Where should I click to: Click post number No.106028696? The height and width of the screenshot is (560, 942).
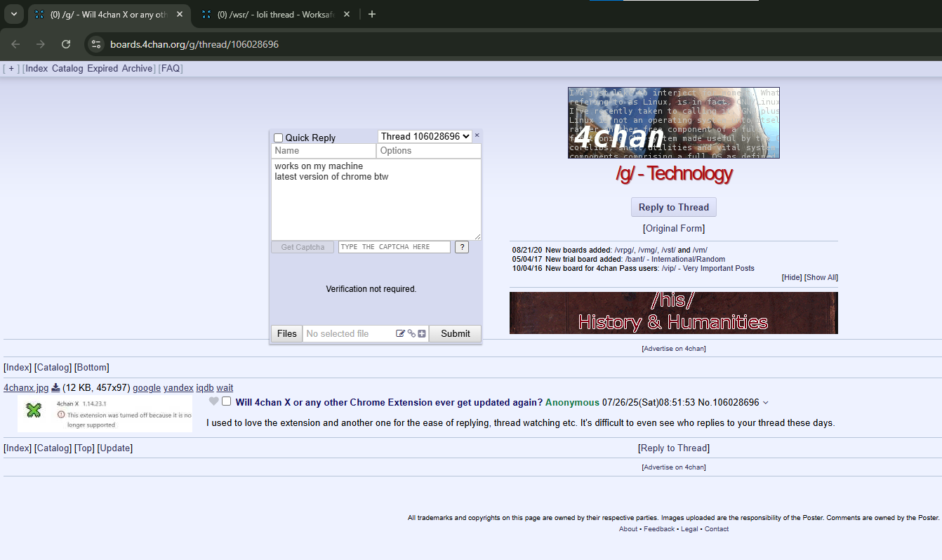(x=729, y=402)
